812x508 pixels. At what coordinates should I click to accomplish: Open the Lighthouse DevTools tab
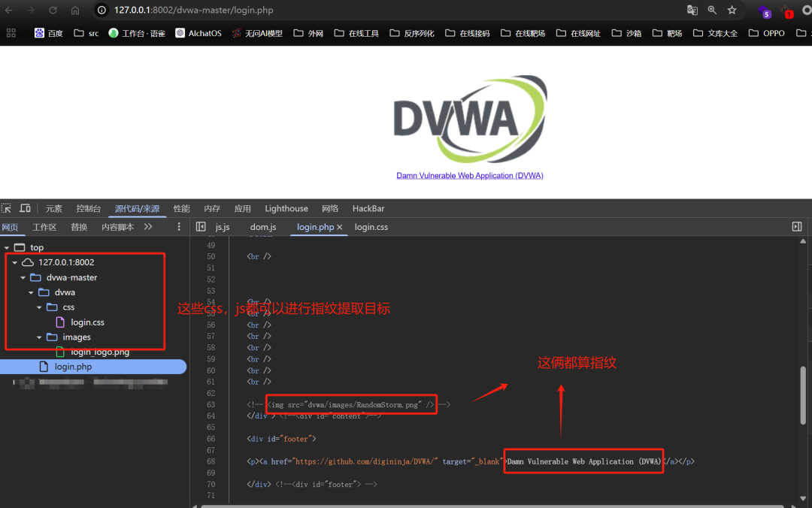click(x=286, y=208)
